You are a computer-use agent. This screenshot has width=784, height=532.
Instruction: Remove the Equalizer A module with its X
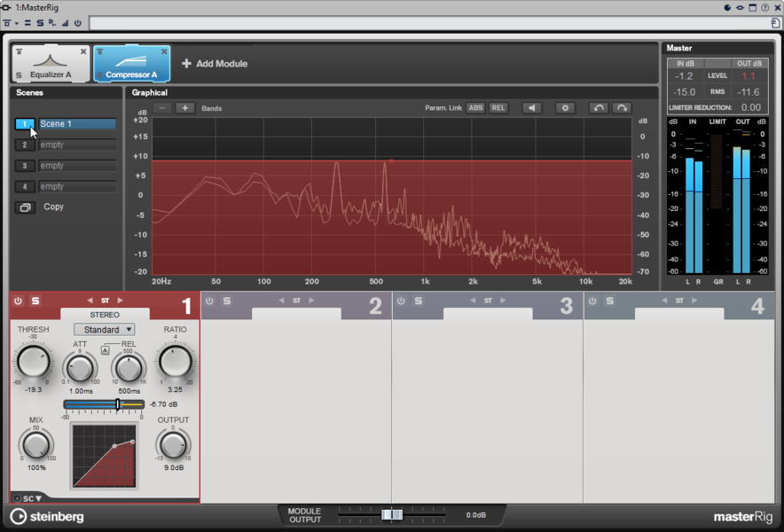coord(83,51)
